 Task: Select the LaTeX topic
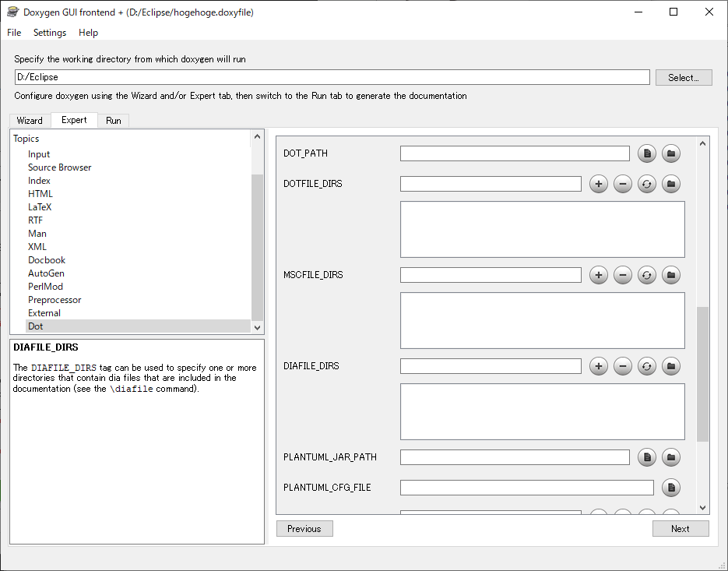pyautogui.click(x=40, y=207)
